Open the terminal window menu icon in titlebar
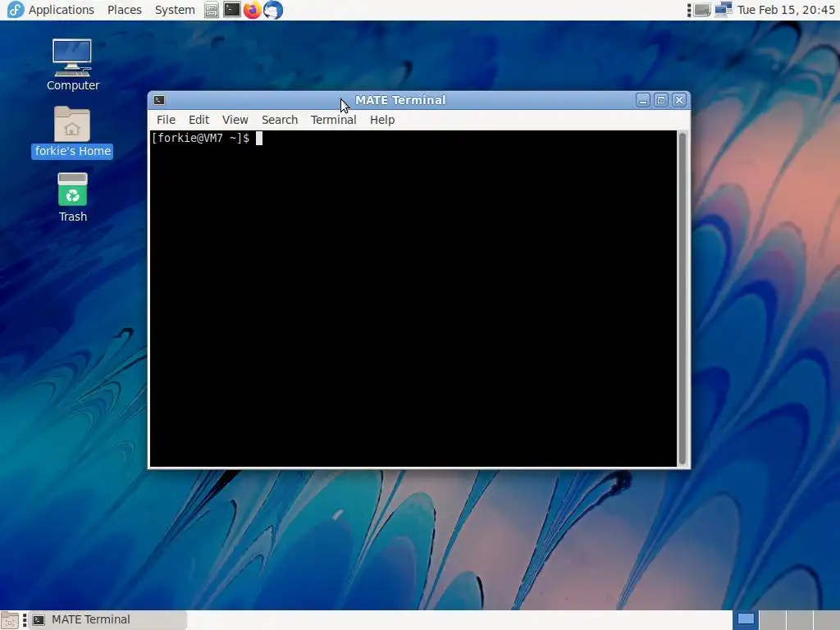 159,100
